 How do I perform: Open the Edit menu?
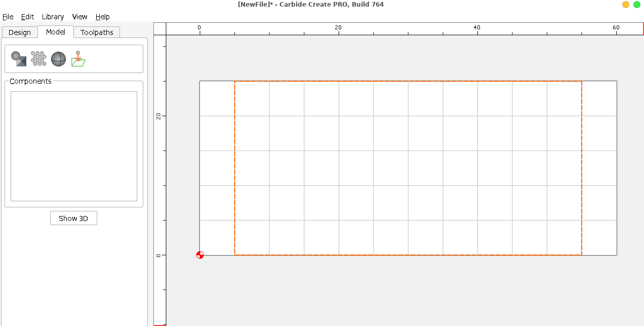tap(27, 17)
